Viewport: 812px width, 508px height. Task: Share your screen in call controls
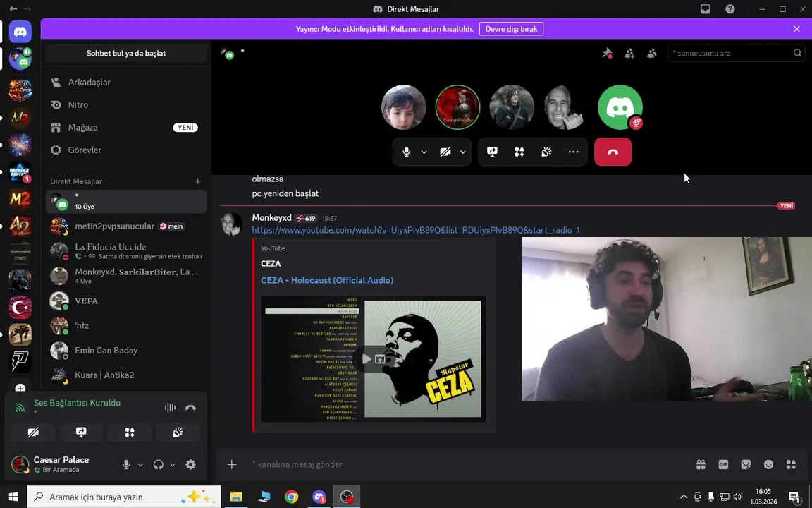[x=492, y=152]
